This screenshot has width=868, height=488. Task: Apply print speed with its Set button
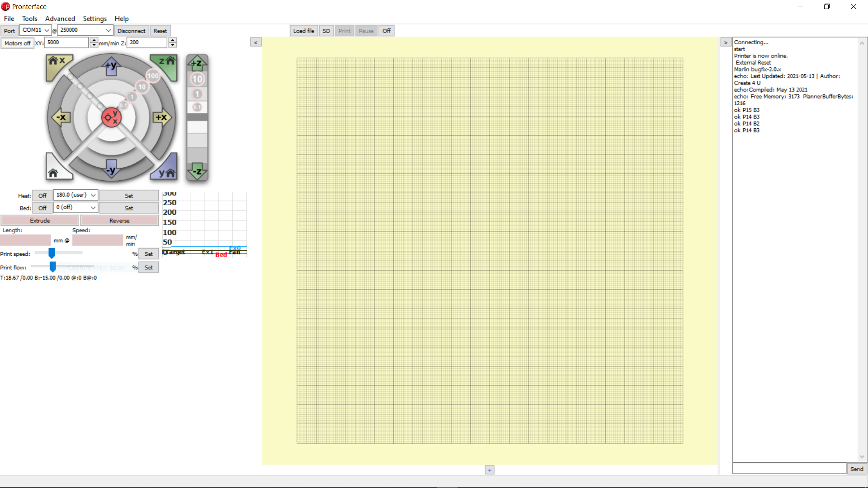pos(148,254)
